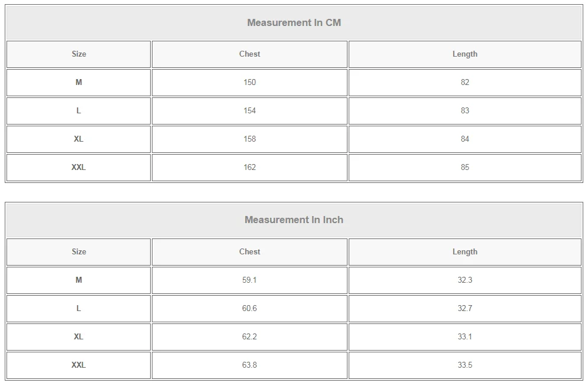The image size is (588, 386).
Task: Select the Length column header in CM table
Action: 464,54
